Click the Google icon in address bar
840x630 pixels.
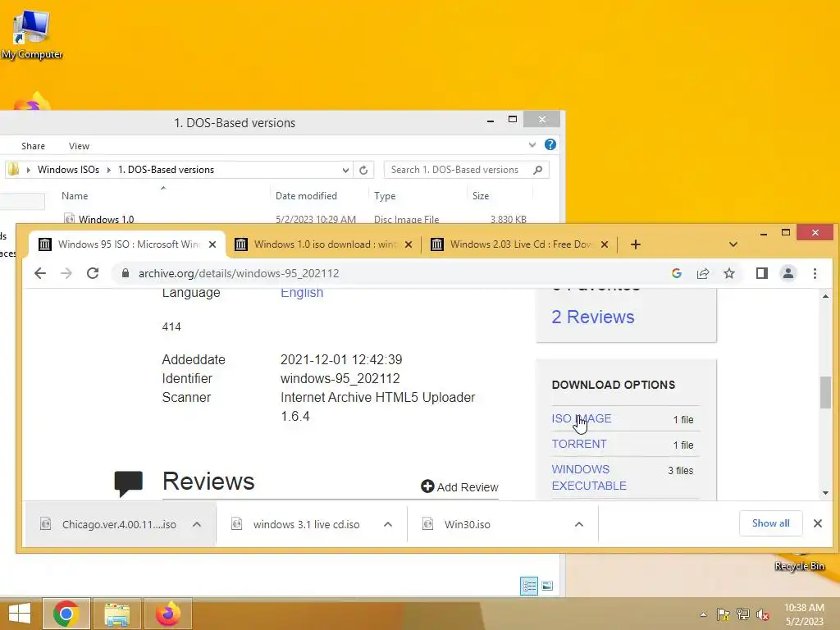(677, 273)
